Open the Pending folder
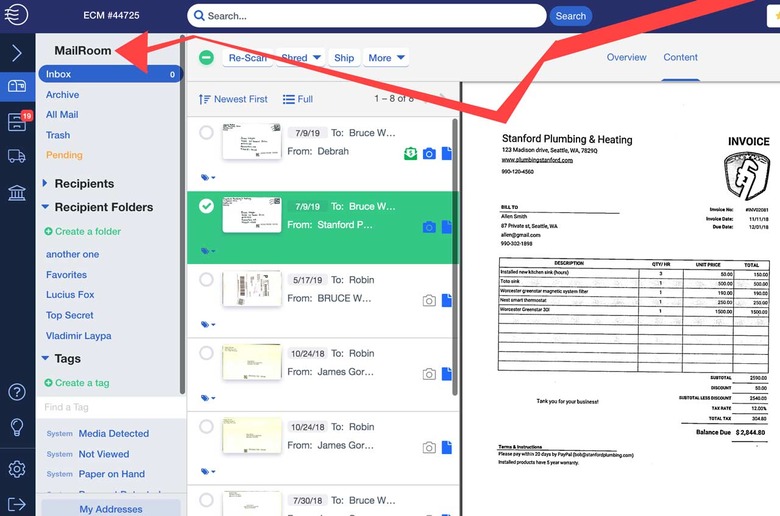 click(x=64, y=155)
